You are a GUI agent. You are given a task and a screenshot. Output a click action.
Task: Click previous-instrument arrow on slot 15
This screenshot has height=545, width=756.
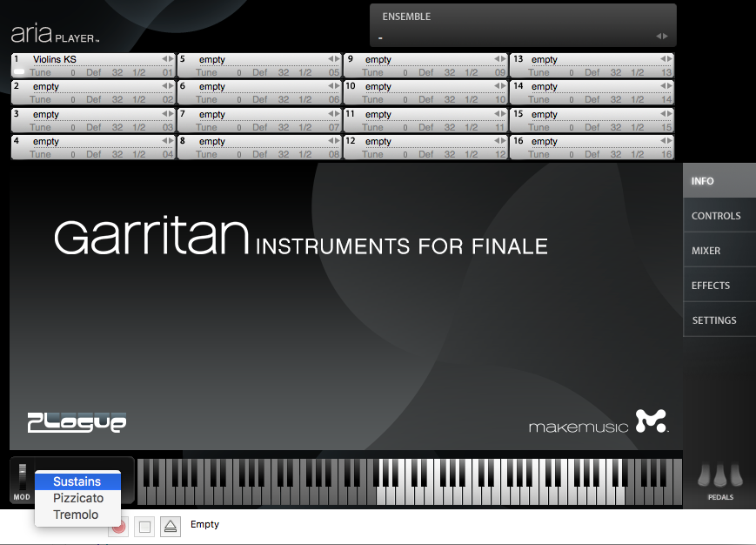click(664, 114)
